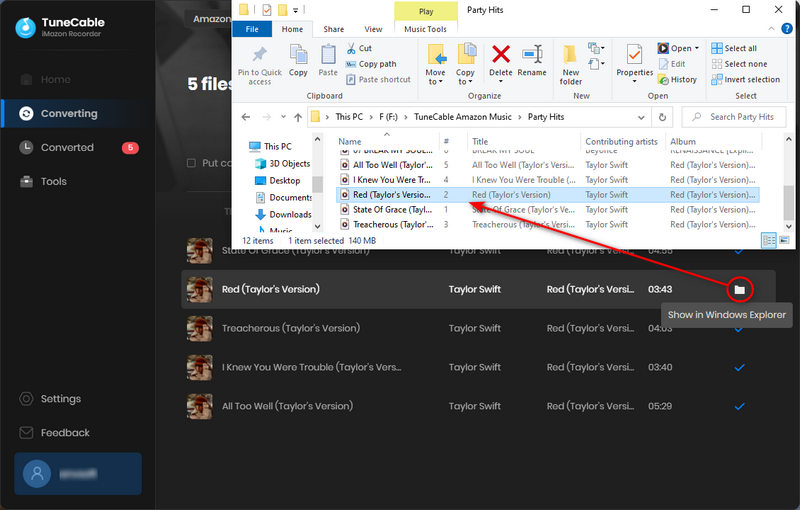The image size is (800, 510).
Task: Click the Explorer Back arrow
Action: [246, 117]
